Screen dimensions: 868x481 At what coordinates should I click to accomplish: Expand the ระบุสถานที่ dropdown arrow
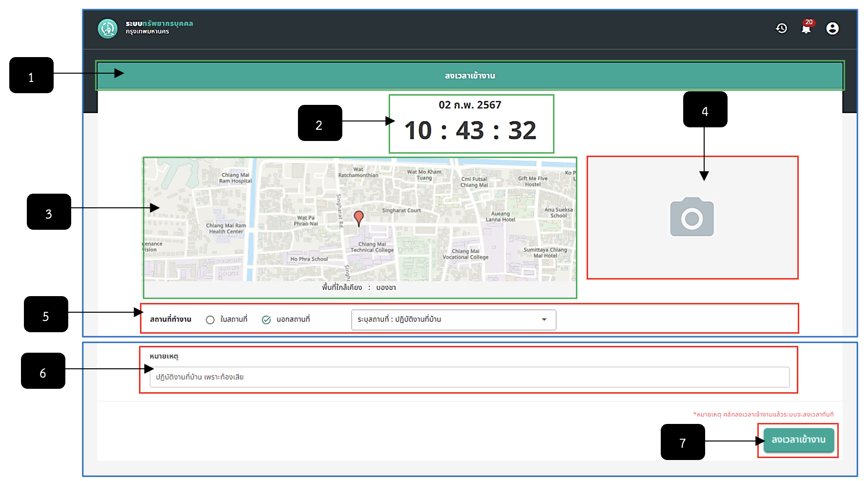click(544, 320)
